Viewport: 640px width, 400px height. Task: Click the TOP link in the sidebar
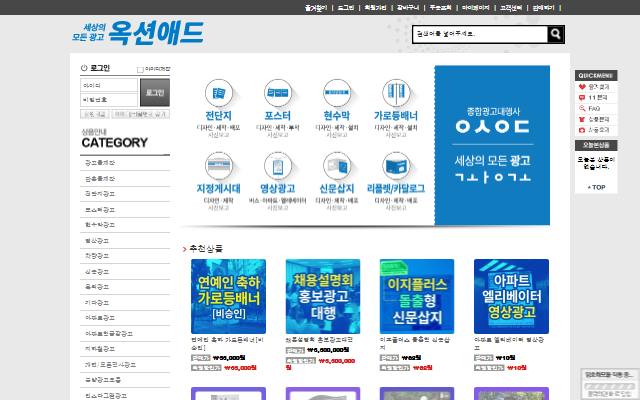[596, 187]
